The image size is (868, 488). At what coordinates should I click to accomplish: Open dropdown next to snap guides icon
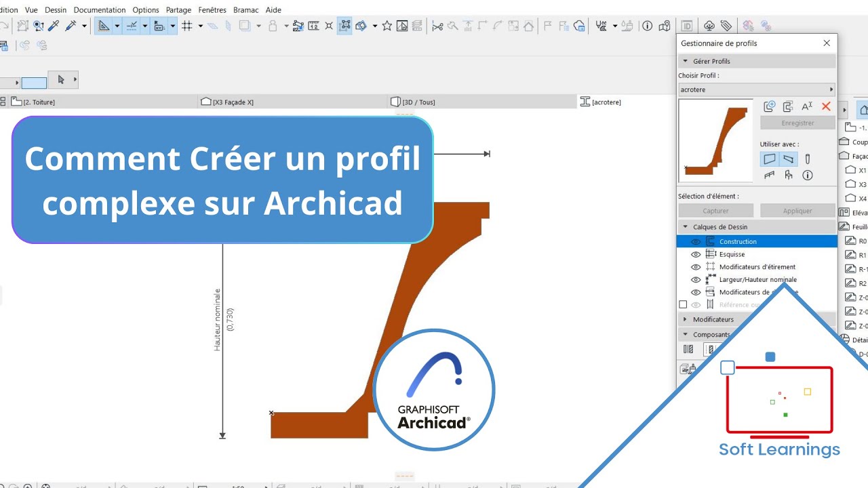coord(145,26)
